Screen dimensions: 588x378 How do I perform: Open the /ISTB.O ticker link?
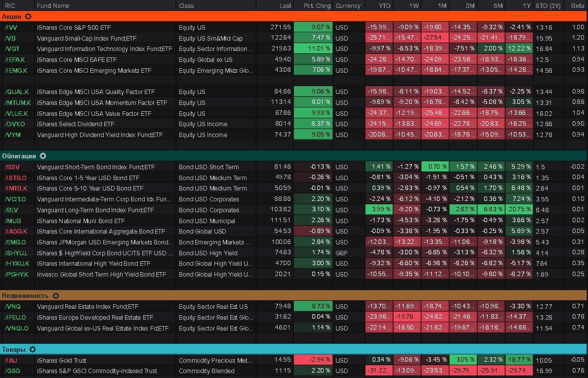click(x=15, y=178)
